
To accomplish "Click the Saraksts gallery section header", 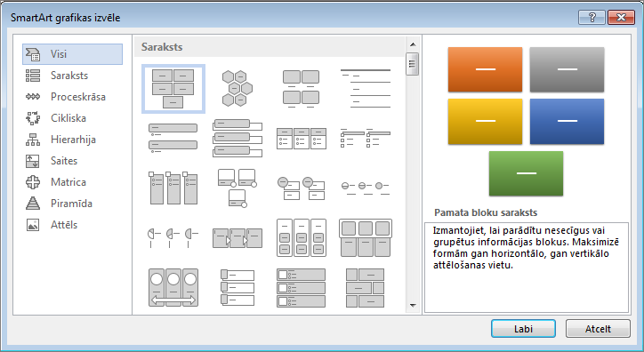I will pyautogui.click(x=270, y=47).
